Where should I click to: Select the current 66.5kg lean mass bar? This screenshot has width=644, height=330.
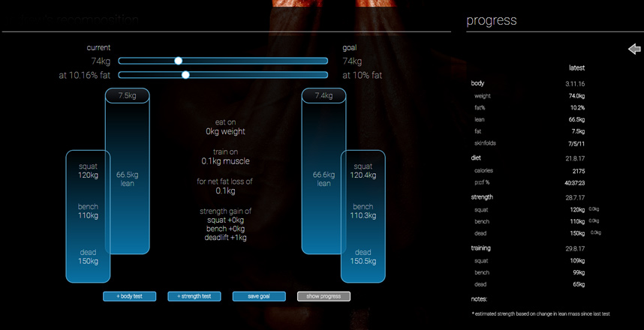pyautogui.click(x=127, y=178)
